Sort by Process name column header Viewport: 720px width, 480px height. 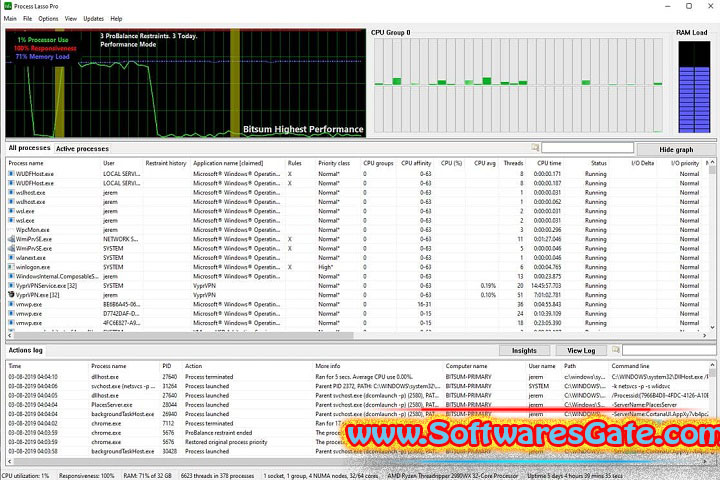[x=26, y=163]
